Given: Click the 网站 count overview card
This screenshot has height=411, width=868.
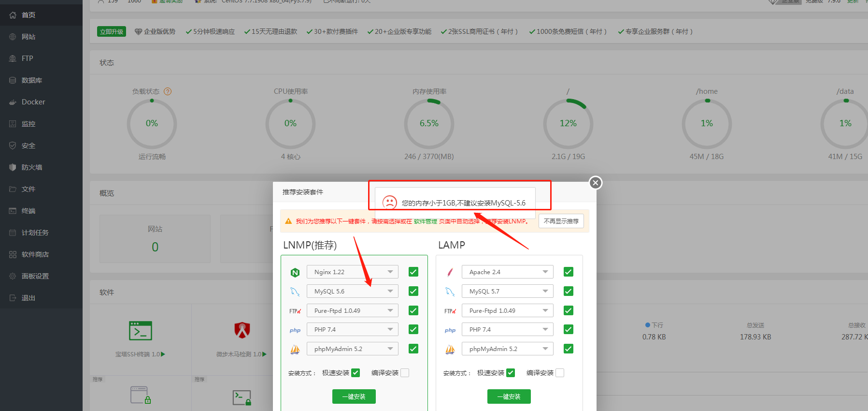Looking at the screenshot, I should pos(155,239).
